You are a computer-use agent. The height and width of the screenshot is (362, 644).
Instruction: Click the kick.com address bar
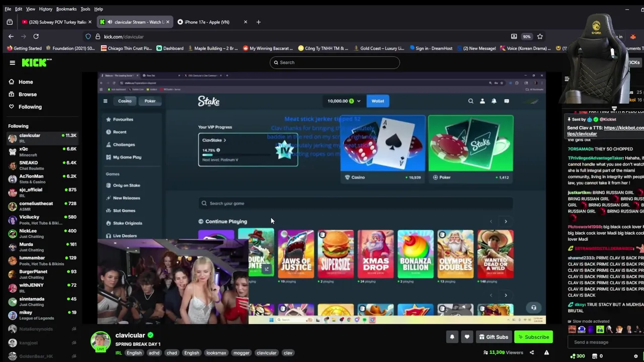pyautogui.click(x=302, y=36)
